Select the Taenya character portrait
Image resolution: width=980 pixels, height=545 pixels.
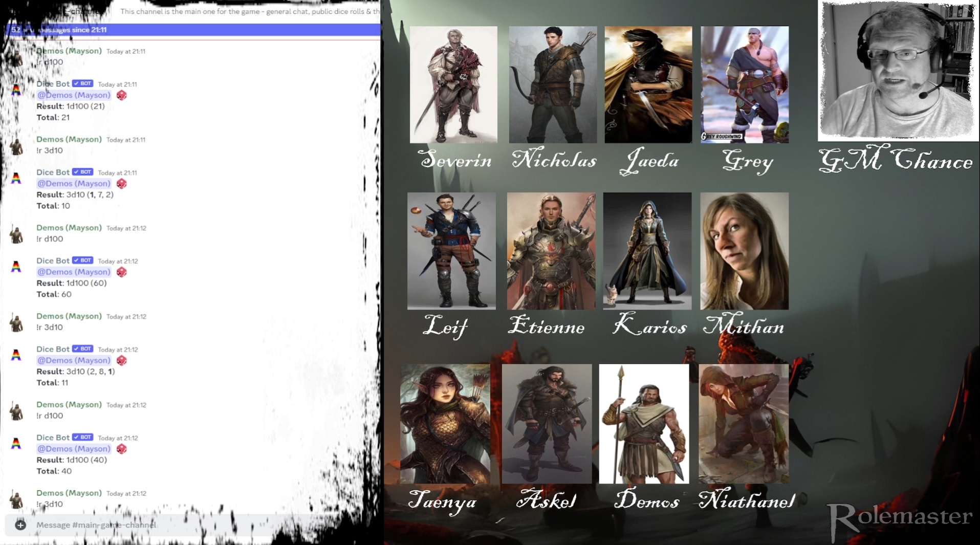click(445, 424)
